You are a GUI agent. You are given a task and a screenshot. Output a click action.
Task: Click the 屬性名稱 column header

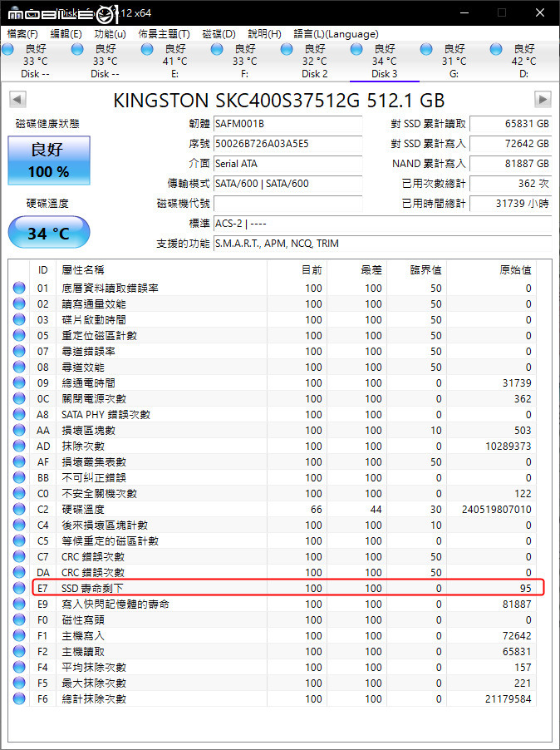161,269
